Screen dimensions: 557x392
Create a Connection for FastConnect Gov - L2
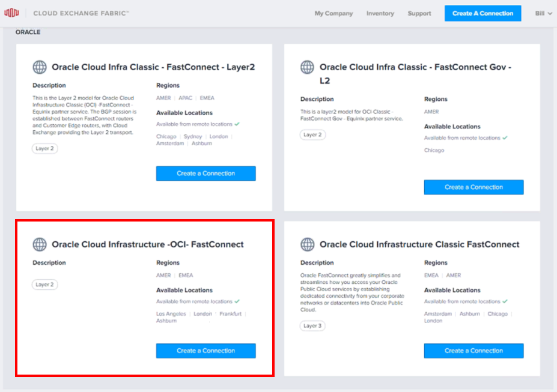(473, 187)
